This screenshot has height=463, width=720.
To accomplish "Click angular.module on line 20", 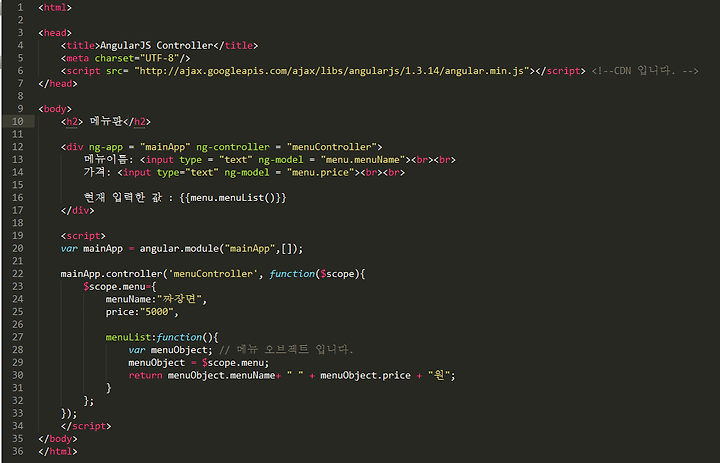I will point(180,248).
